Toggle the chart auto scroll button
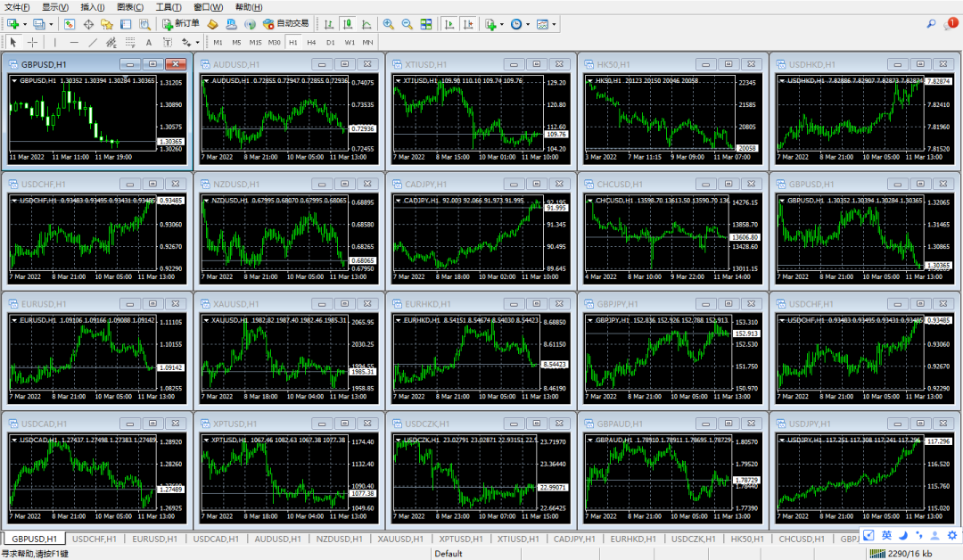The height and width of the screenshot is (560, 963). click(x=449, y=24)
